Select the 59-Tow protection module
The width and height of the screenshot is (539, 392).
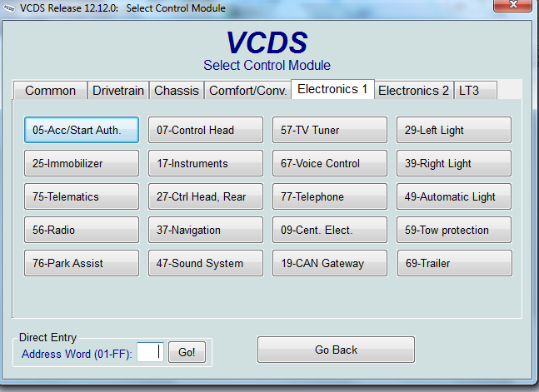click(x=454, y=230)
